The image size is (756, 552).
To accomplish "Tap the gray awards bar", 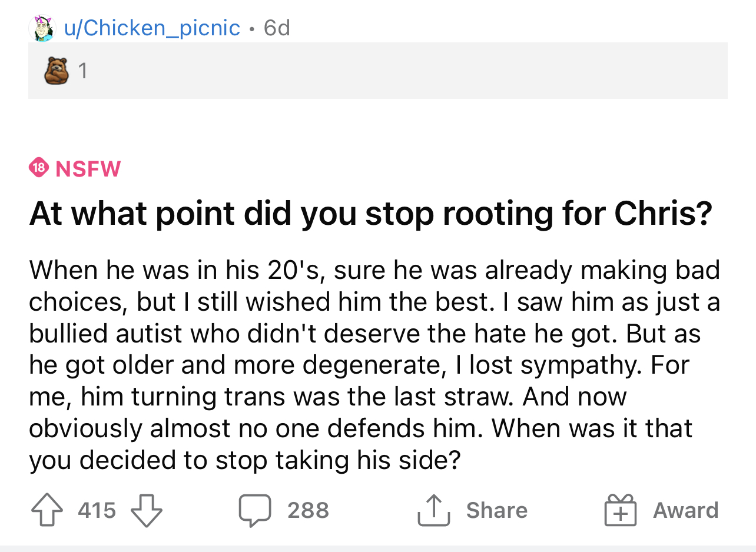I will (x=378, y=71).
